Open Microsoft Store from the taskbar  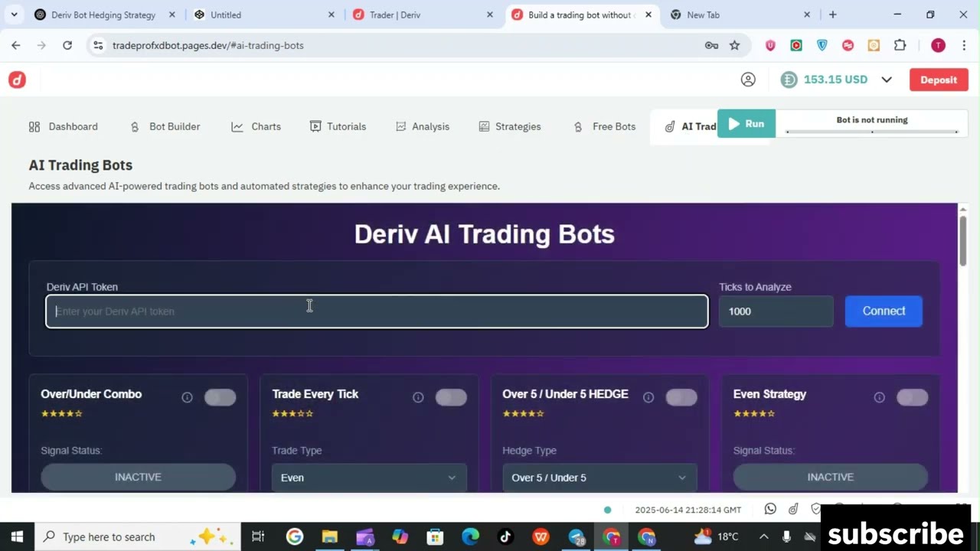[x=435, y=536]
